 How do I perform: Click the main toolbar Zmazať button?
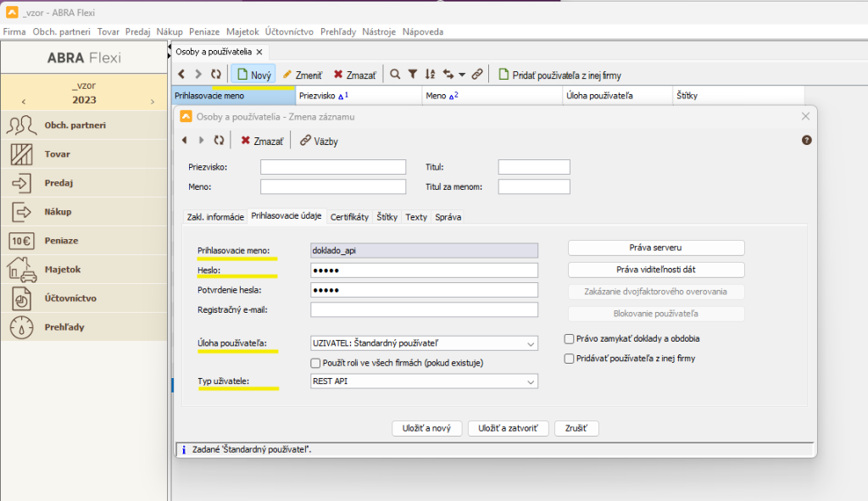click(x=355, y=75)
